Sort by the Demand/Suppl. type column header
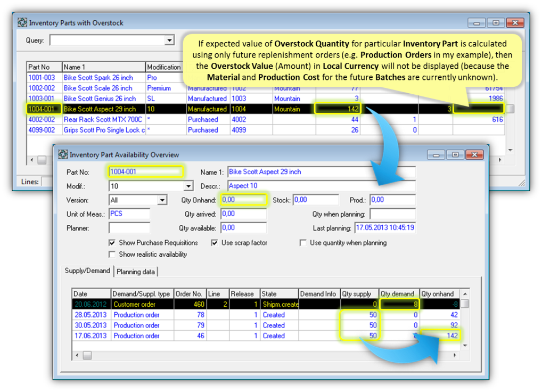 pyautogui.click(x=142, y=294)
